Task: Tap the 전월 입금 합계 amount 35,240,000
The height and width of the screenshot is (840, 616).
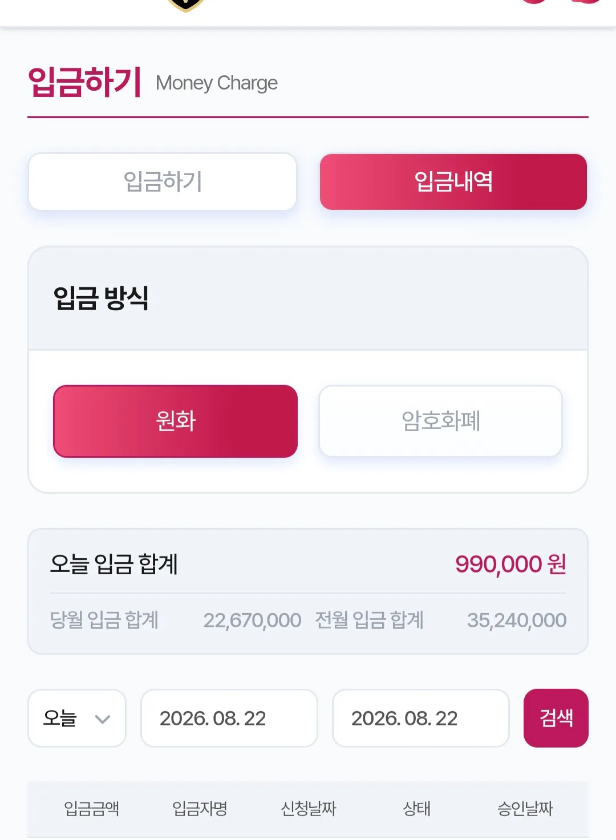Action: point(517,620)
